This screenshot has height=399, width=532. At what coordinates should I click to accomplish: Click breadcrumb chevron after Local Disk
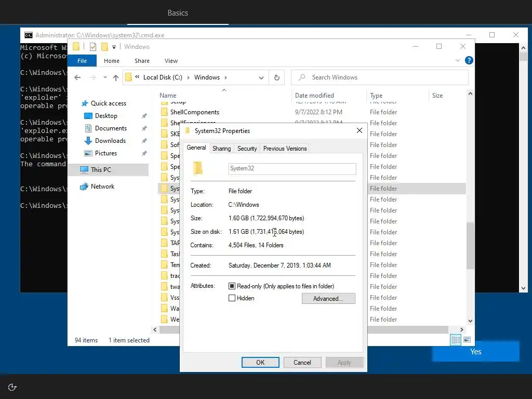coord(188,78)
